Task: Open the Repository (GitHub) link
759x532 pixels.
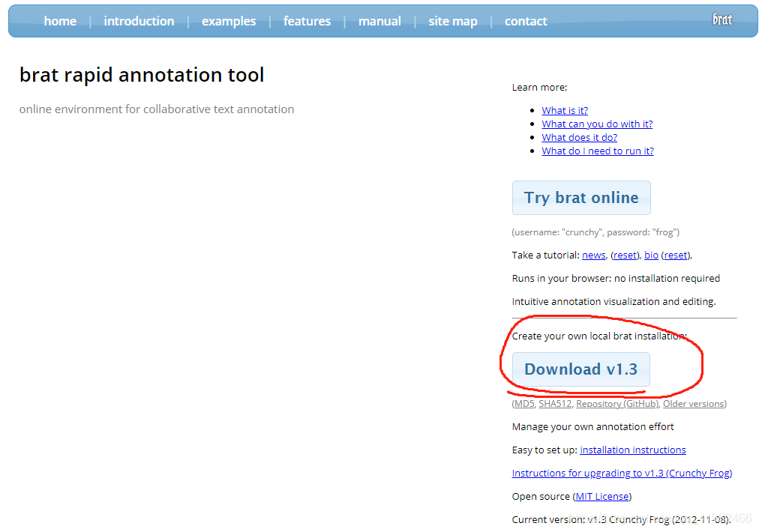Action: pyautogui.click(x=617, y=404)
